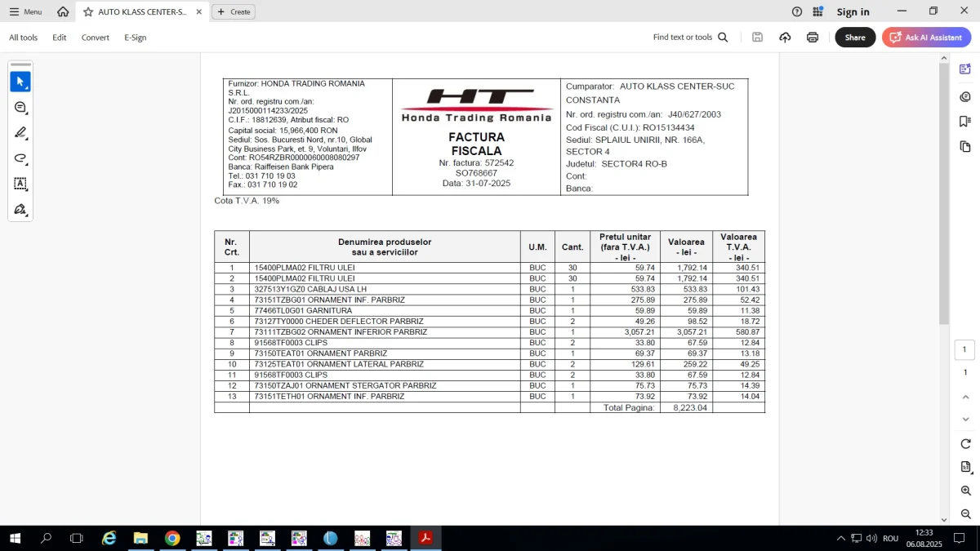Click the scrollbar up arrow
Image resolution: width=980 pixels, height=551 pixels.
click(x=944, y=57)
